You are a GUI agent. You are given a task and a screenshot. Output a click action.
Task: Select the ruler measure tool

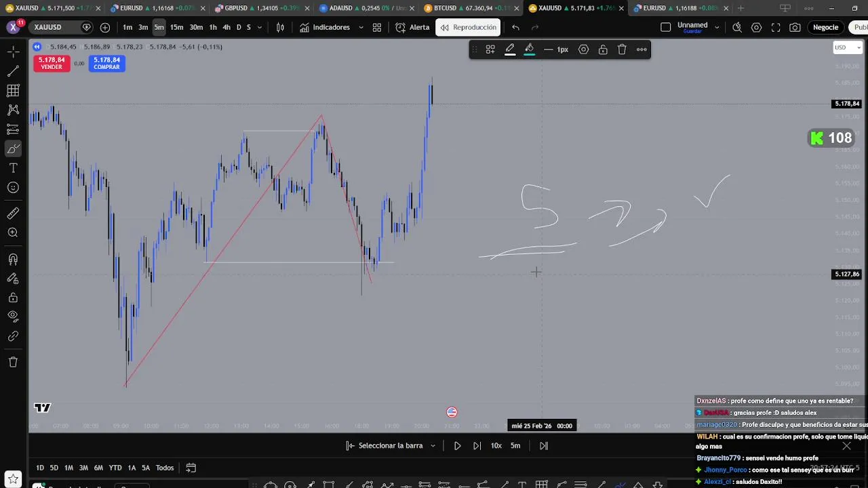click(x=13, y=213)
